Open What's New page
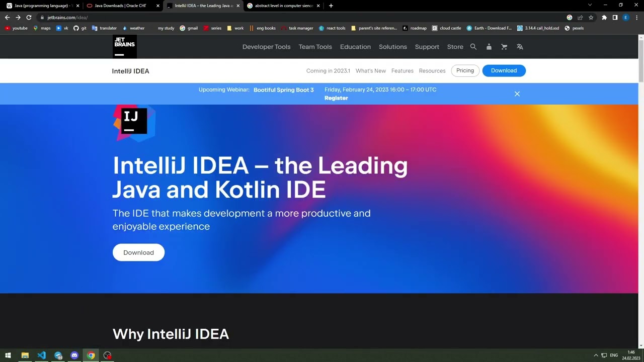 370,71
